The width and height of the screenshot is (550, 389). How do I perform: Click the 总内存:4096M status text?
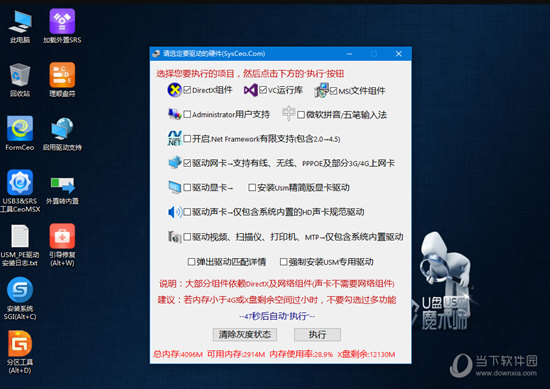178,354
